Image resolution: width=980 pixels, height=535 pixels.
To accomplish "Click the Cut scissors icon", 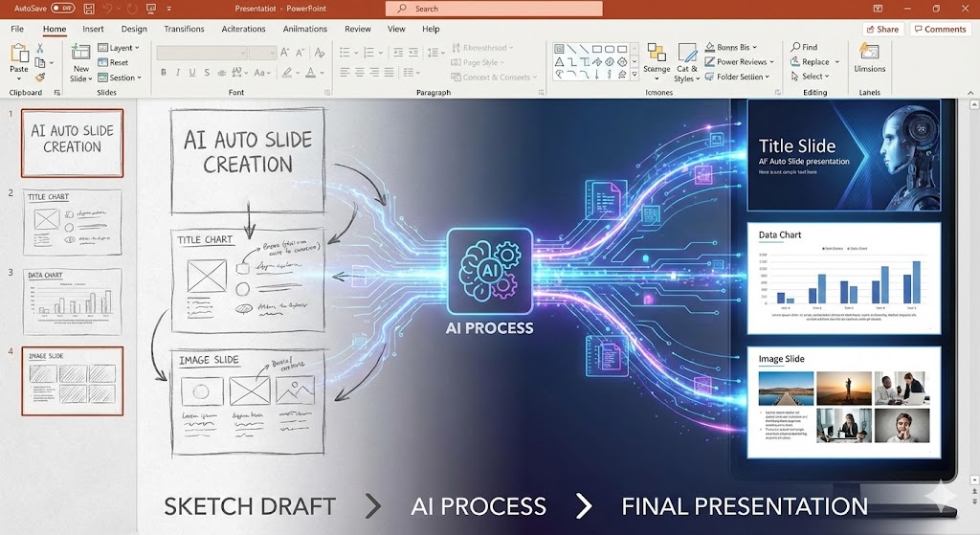I will click(x=41, y=48).
